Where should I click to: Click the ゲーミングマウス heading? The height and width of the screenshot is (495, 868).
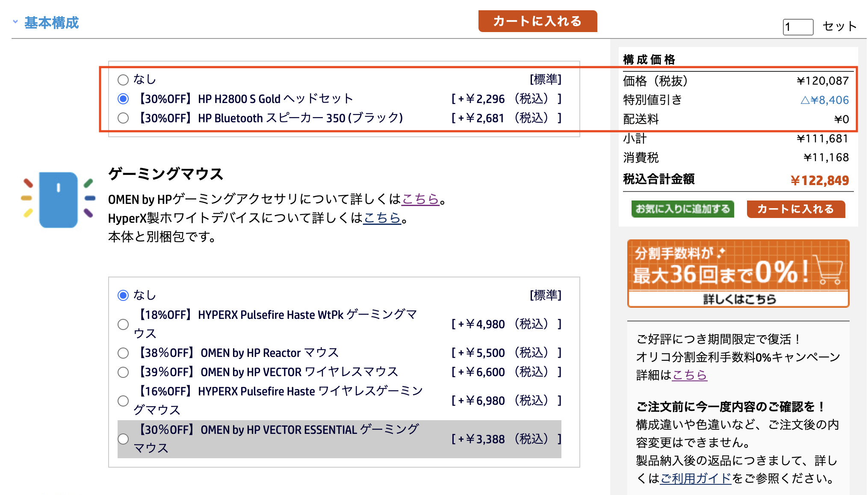point(166,174)
